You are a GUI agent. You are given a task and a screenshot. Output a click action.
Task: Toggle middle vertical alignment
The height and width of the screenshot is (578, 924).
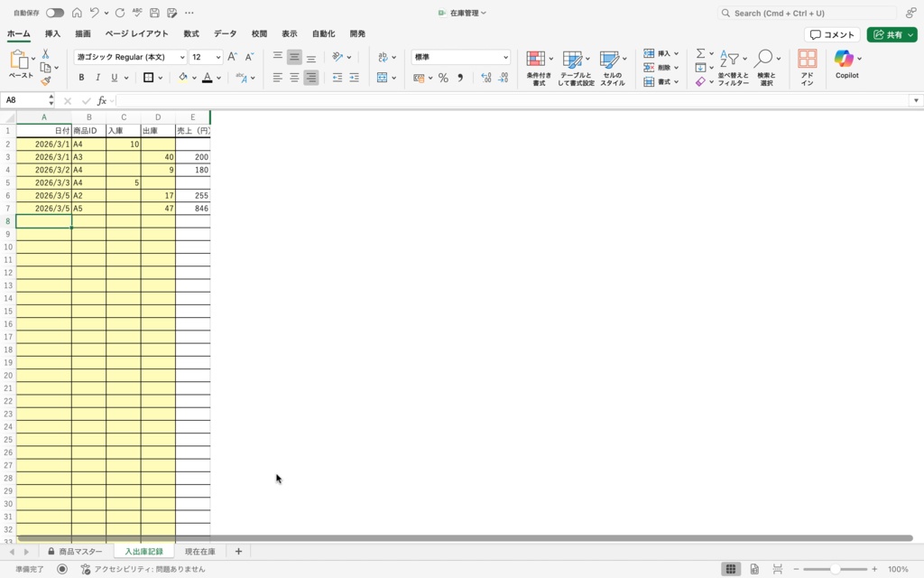[294, 57]
